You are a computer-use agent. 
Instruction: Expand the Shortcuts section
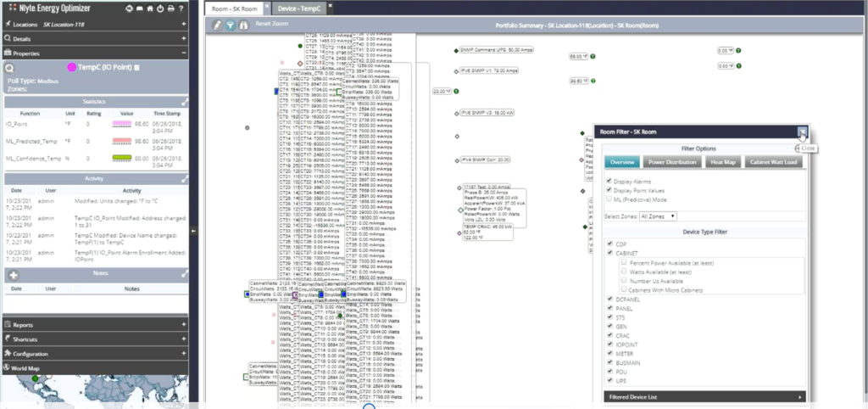pyautogui.click(x=183, y=339)
